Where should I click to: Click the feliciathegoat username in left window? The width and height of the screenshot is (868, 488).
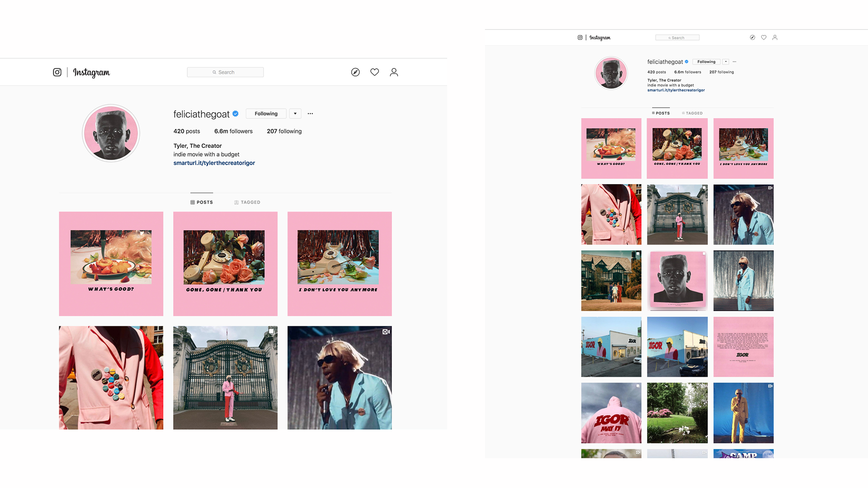[x=202, y=114]
